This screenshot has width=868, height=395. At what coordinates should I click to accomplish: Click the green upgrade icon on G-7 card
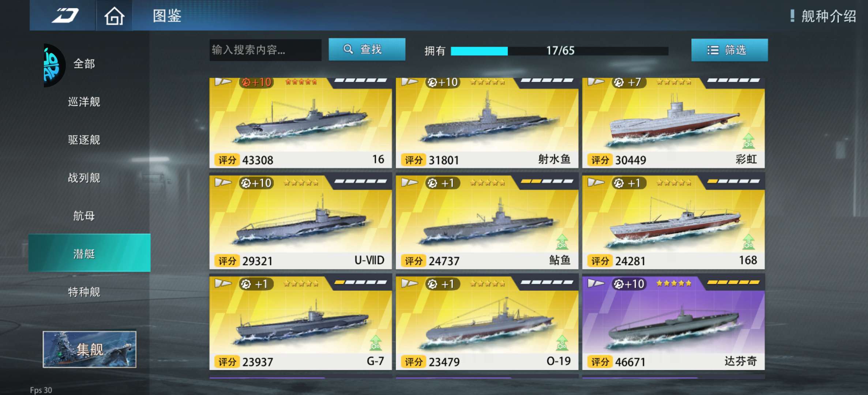[376, 343]
